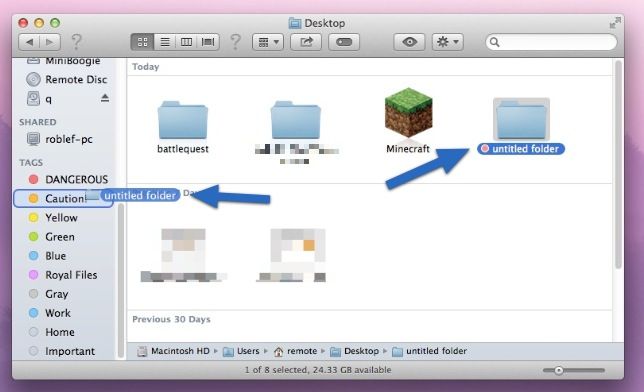This screenshot has width=644, height=392.
Task: Go back with the toolbar back arrow
Action: coord(29,42)
